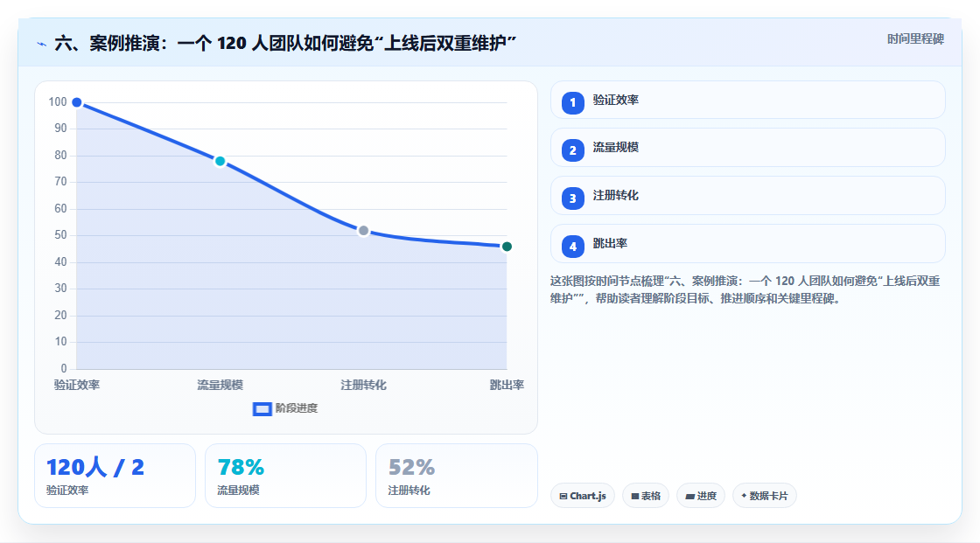This screenshot has height=543, width=980.
Task: Click the numbered badge 3 for 注册转化
Action: tap(572, 198)
